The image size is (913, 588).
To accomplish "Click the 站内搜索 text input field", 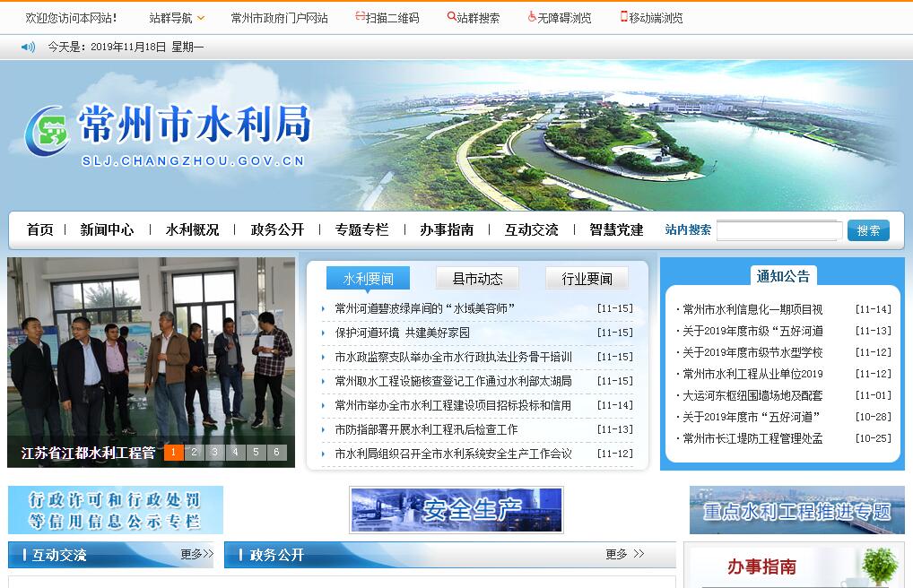I will tap(778, 230).
